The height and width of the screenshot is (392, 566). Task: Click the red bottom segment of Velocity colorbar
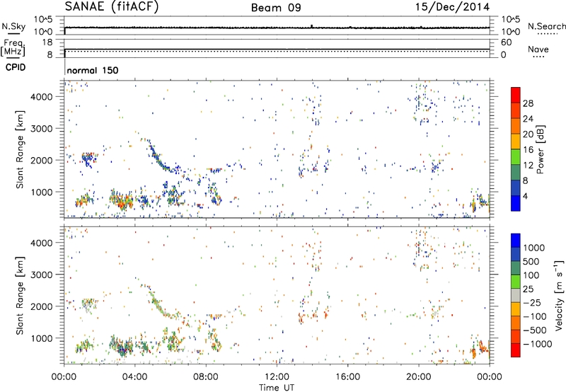tap(516, 350)
